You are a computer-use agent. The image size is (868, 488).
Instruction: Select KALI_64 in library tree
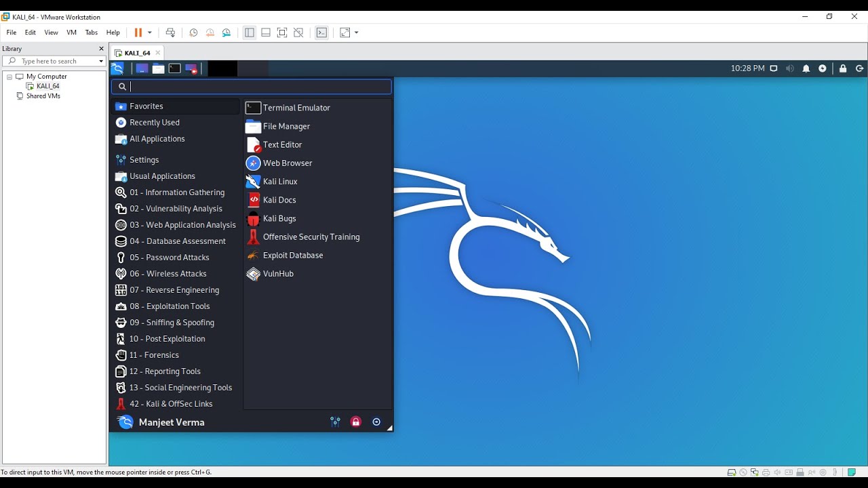point(48,86)
